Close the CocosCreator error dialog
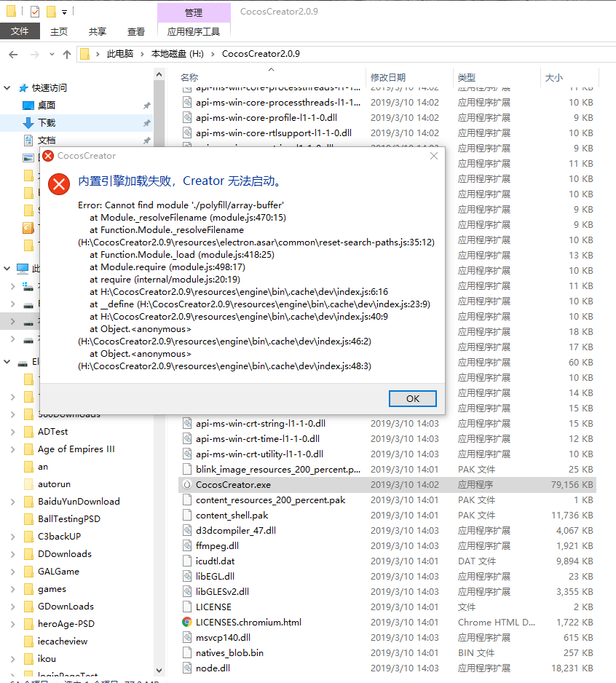 click(x=434, y=156)
